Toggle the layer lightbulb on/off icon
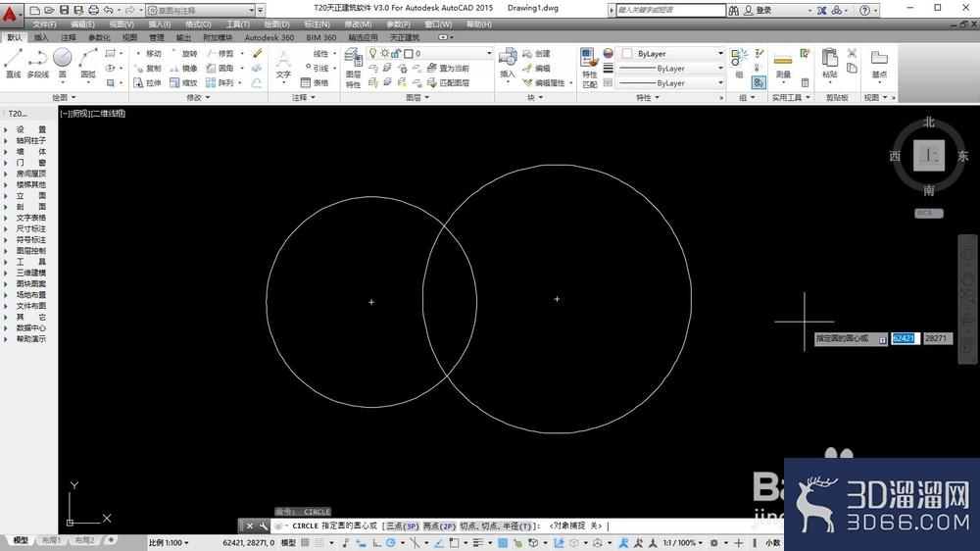Image resolution: width=980 pixels, height=551 pixels. [373, 53]
